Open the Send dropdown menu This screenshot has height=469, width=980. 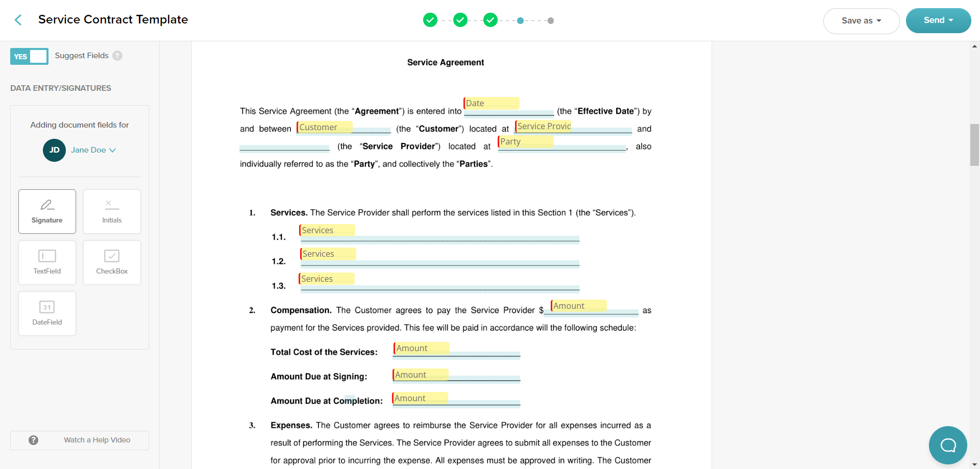coord(938,20)
